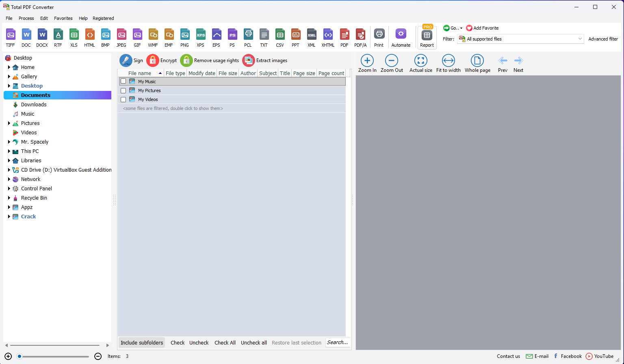Image resolution: width=624 pixels, height=364 pixels.
Task: Select XPS output format
Action: (201, 38)
